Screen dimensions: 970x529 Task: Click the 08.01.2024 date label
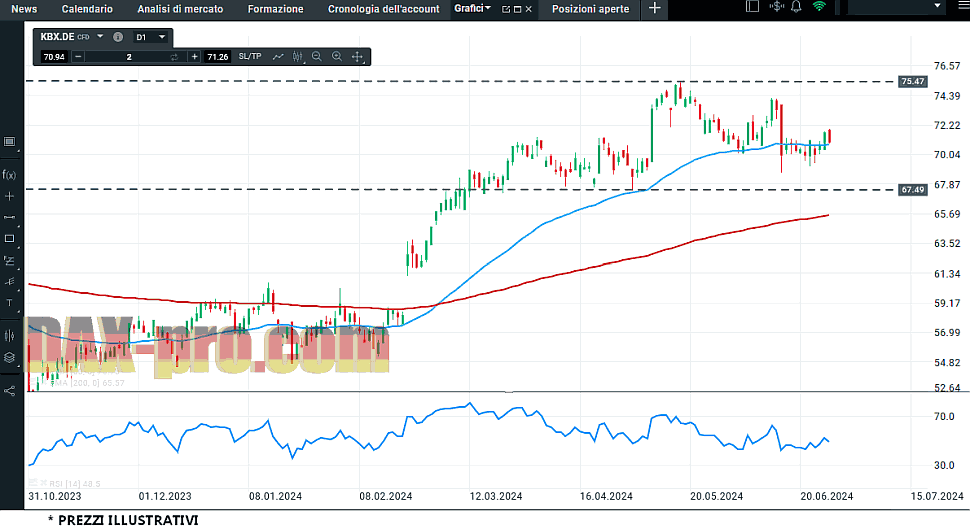pos(275,496)
